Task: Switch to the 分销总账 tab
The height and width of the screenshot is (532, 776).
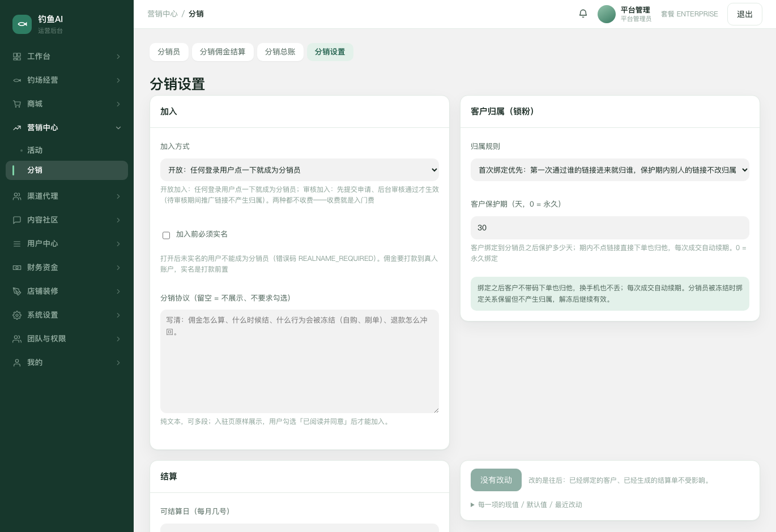Action: pyautogui.click(x=280, y=52)
